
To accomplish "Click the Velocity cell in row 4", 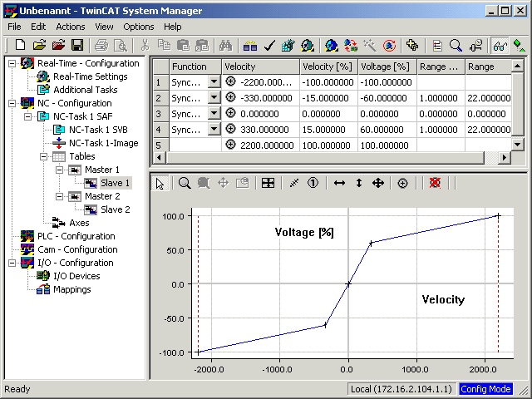I will (260, 130).
